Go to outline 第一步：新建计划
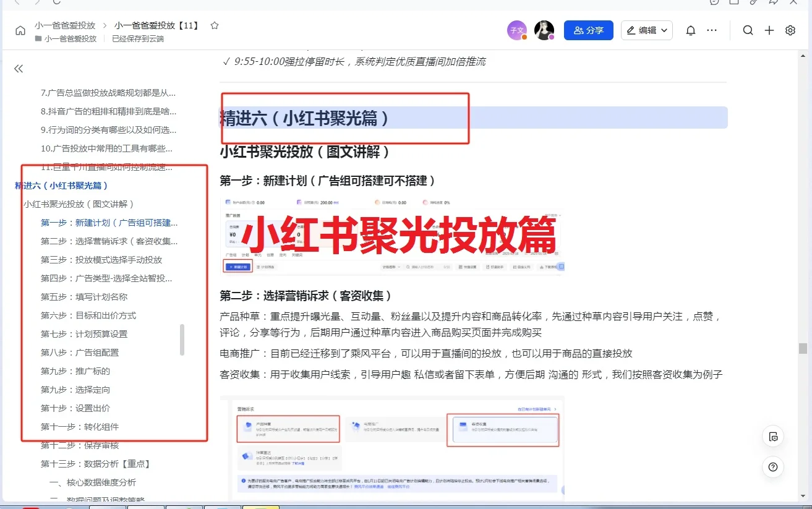The height and width of the screenshot is (509, 812). [x=109, y=223]
